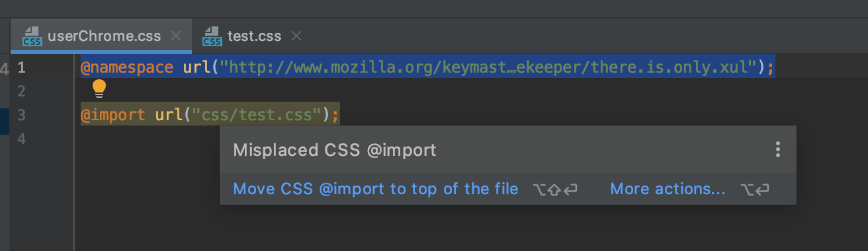Viewport: 868px width, 251px height.
Task: Apply Move CSS @import to top of the file
Action: 376,189
